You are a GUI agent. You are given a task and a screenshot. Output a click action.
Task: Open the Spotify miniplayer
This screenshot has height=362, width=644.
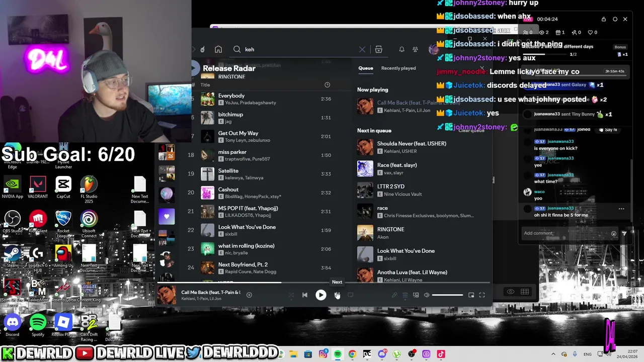(471, 295)
